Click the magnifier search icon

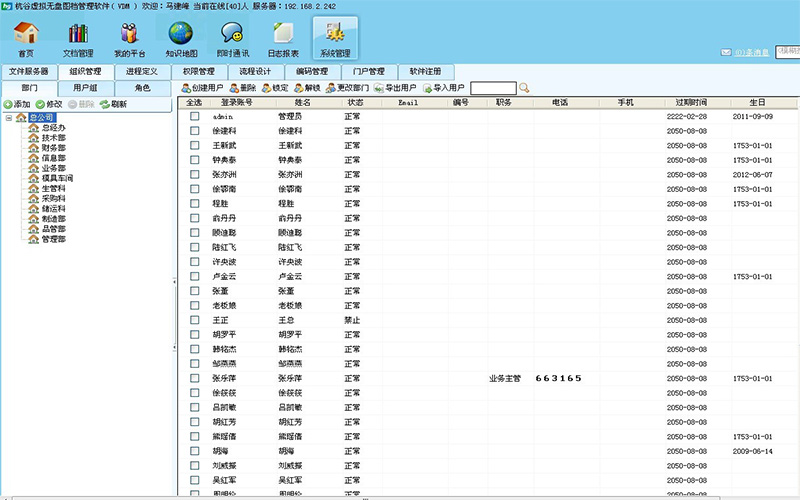(x=524, y=88)
